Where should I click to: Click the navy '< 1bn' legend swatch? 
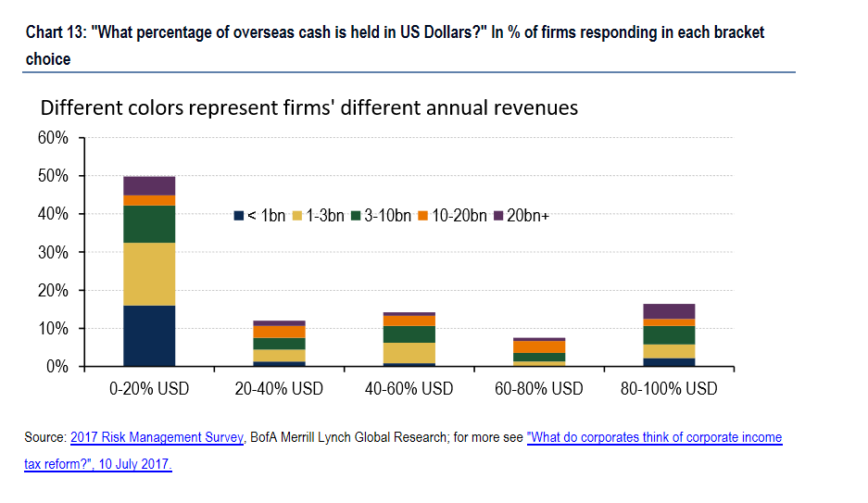(239, 216)
